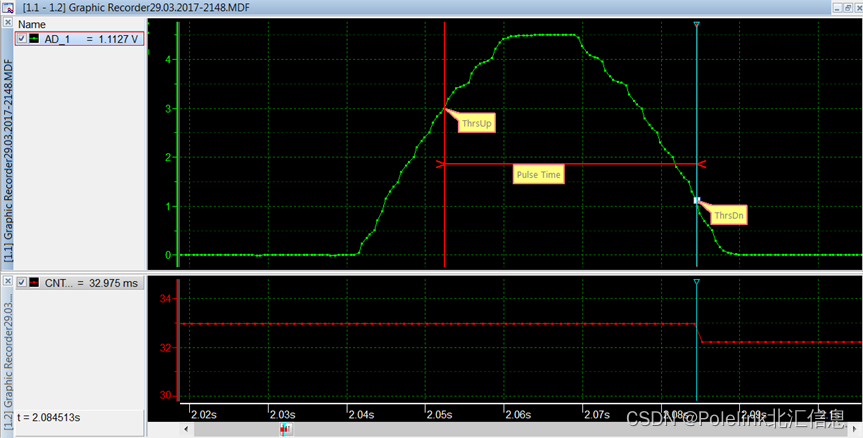Close the lower graph legend pane

(8, 281)
